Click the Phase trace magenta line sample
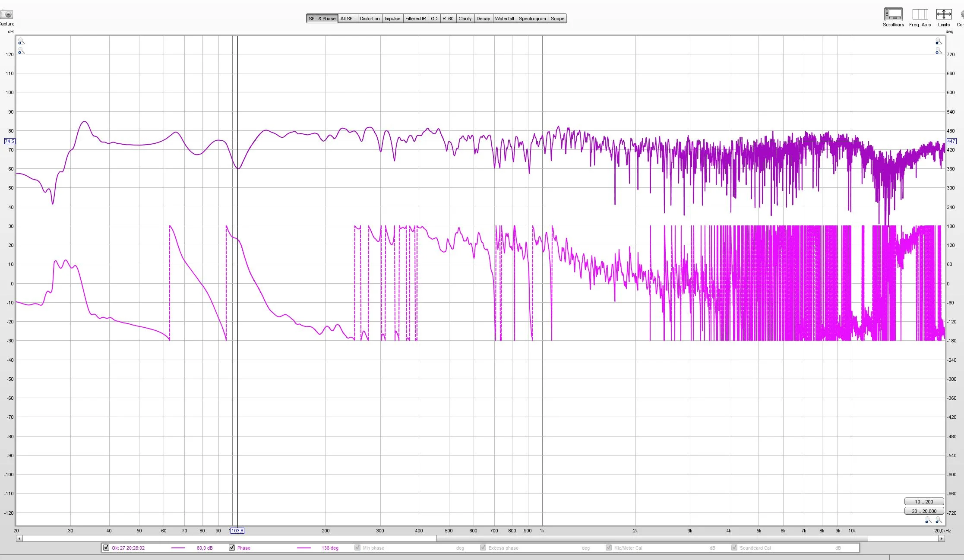This screenshot has height=560, width=964. (x=304, y=548)
